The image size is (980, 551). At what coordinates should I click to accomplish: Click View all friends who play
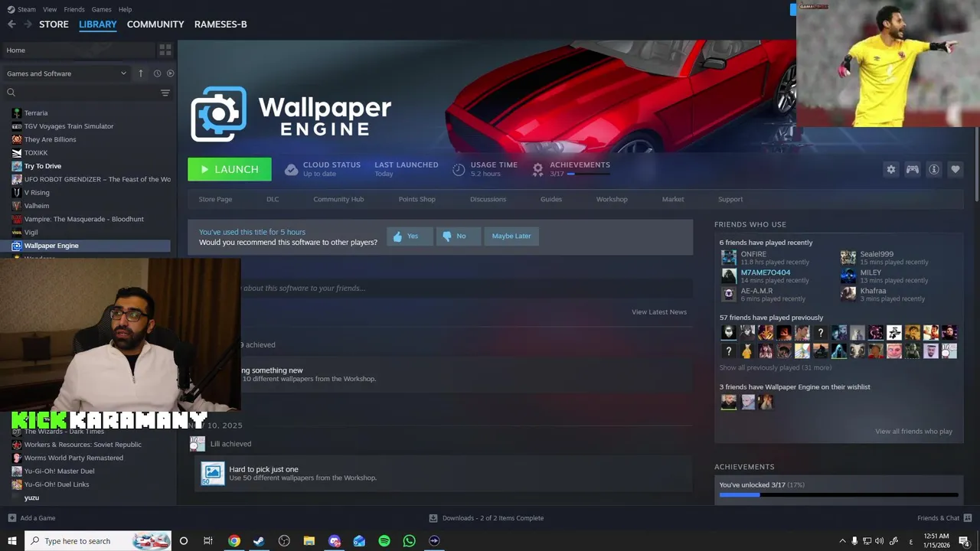click(x=913, y=432)
